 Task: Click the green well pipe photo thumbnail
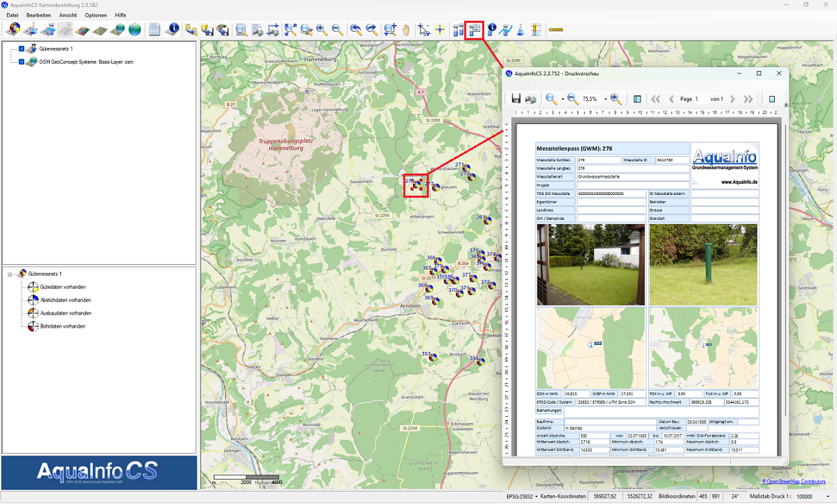[703, 265]
